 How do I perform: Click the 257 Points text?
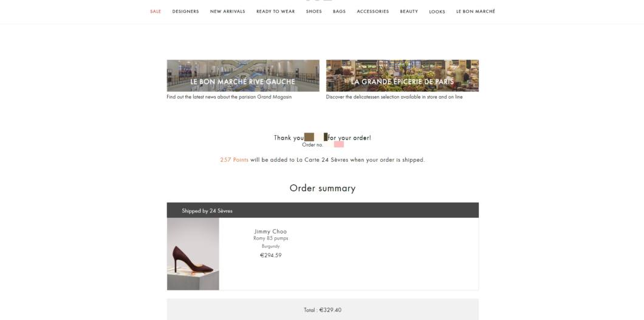click(234, 160)
